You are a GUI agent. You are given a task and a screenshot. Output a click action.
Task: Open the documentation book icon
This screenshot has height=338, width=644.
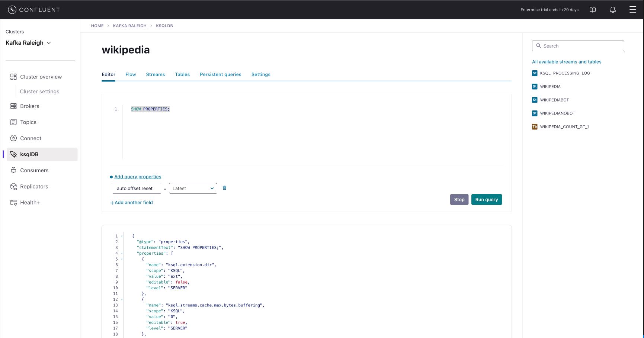click(x=593, y=10)
